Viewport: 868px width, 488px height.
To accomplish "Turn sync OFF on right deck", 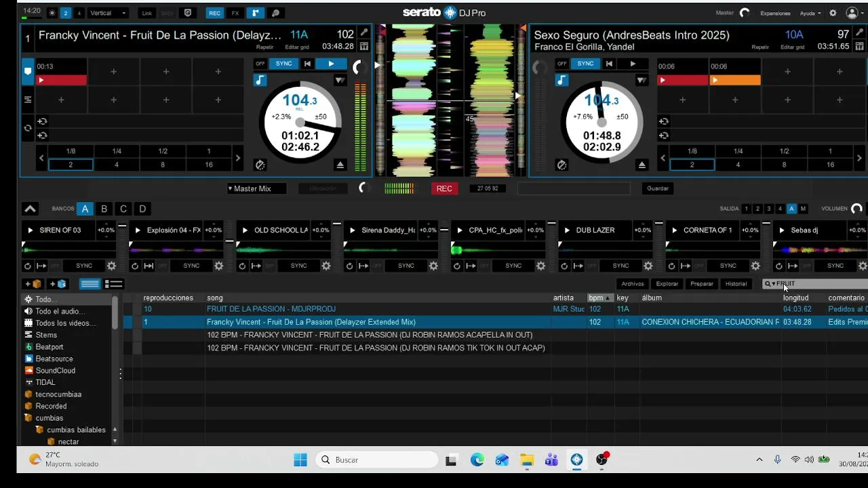I will (x=561, y=64).
